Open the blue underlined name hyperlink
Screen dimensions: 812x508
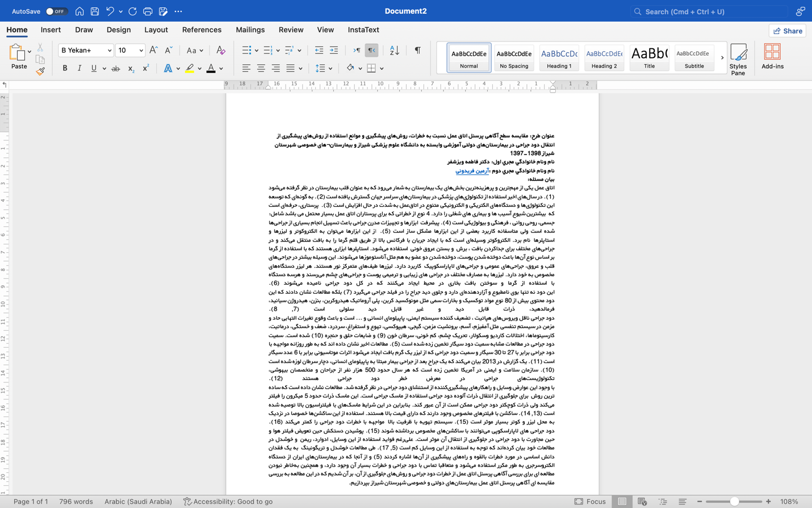472,170
